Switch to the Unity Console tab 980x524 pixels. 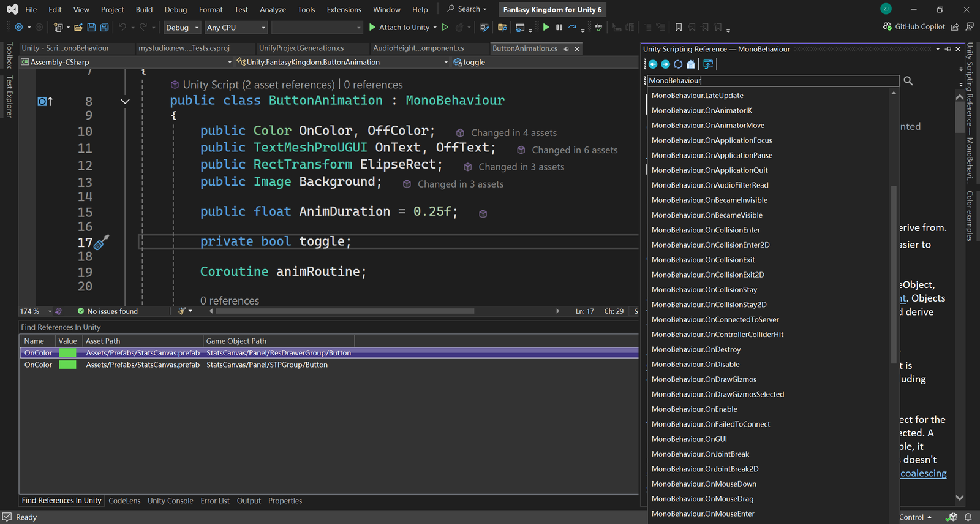tap(170, 501)
